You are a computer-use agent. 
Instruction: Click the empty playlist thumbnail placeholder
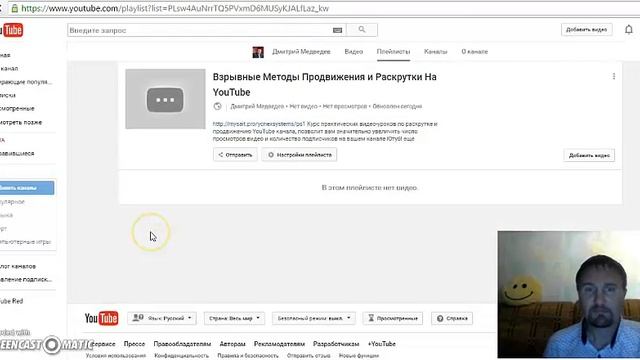(x=165, y=99)
